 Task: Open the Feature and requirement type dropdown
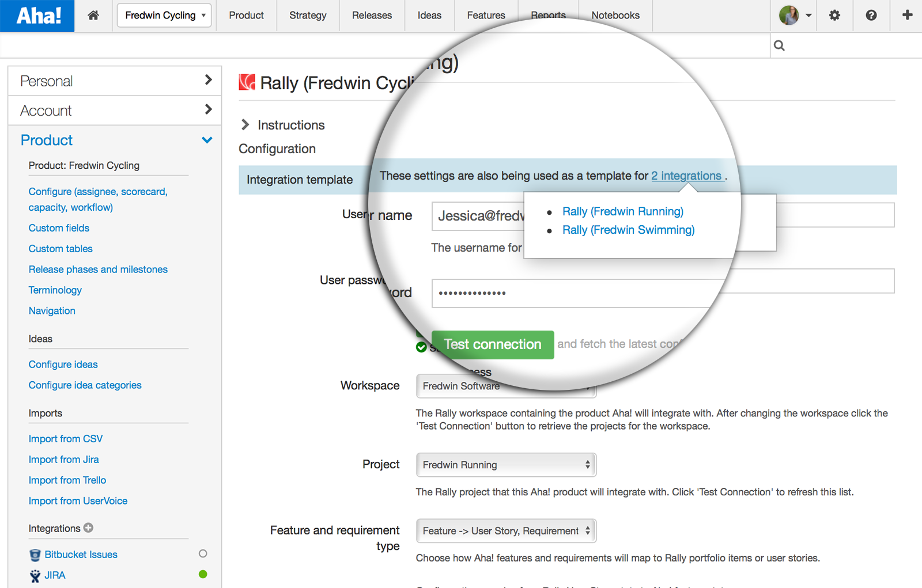[x=505, y=530]
